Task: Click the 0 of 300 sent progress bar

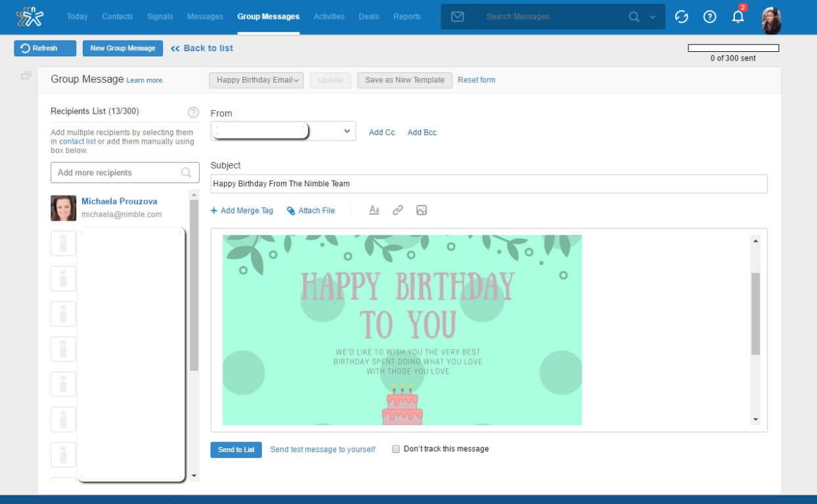Action: (733, 48)
